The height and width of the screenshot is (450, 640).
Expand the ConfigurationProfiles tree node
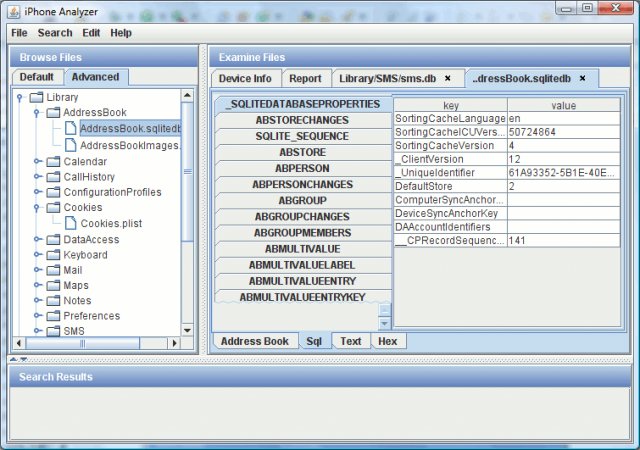point(37,192)
